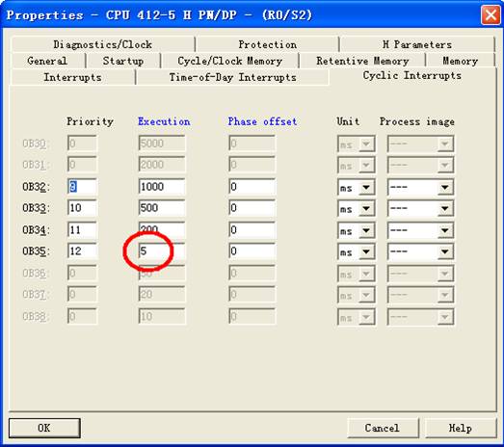Switch to the Diagnostics/Clock tab

point(103,44)
